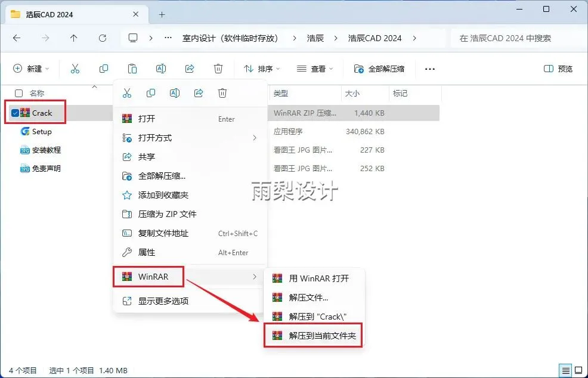Choose 压缩为 ZIP 文件
The width and height of the screenshot is (588, 378).
pyautogui.click(x=190, y=214)
